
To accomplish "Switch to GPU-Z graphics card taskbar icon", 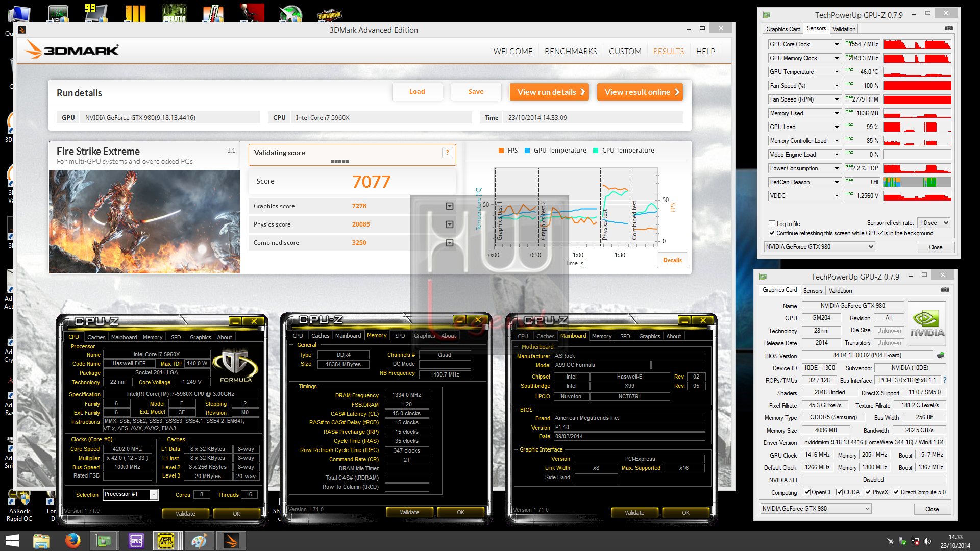I will point(104,541).
